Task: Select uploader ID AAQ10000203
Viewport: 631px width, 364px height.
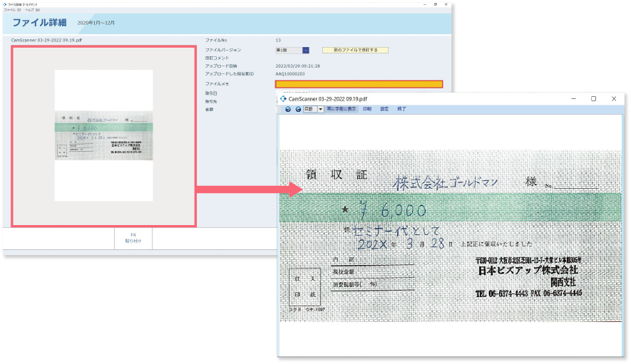Action: (x=290, y=74)
